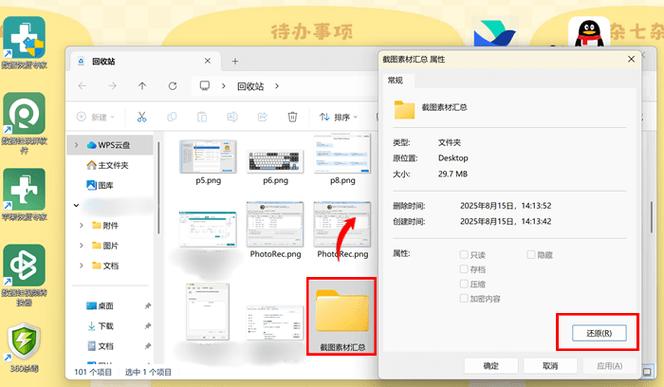Check the 加密内容 attribute box

pos(464,299)
